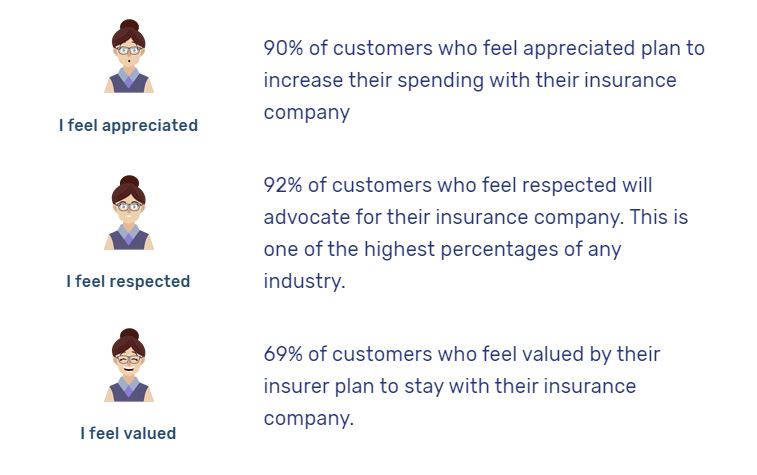Select the "I feel respected" caption
The height and width of the screenshot is (475, 757).
pyautogui.click(x=128, y=282)
